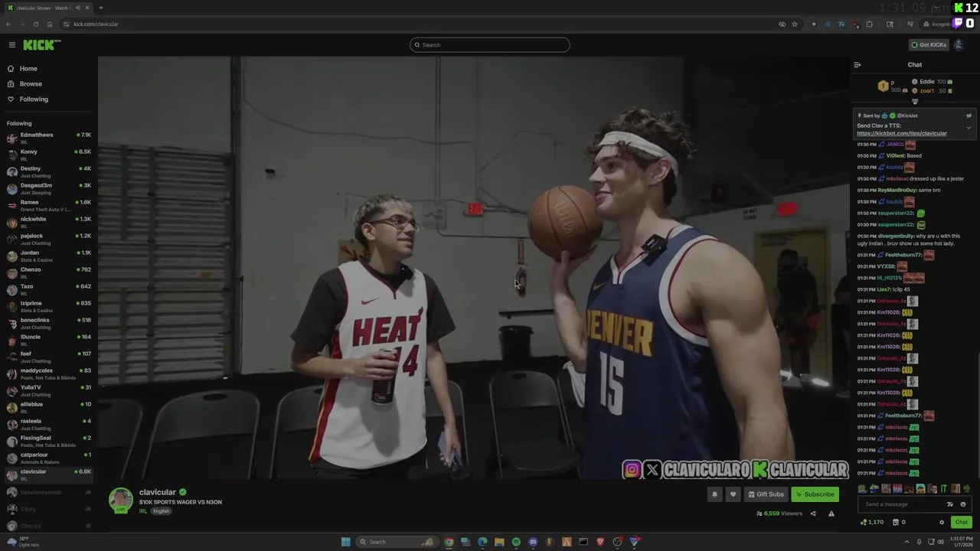The height and width of the screenshot is (551, 980).
Task: Open the channel points balance 1,170
Action: pyautogui.click(x=872, y=522)
